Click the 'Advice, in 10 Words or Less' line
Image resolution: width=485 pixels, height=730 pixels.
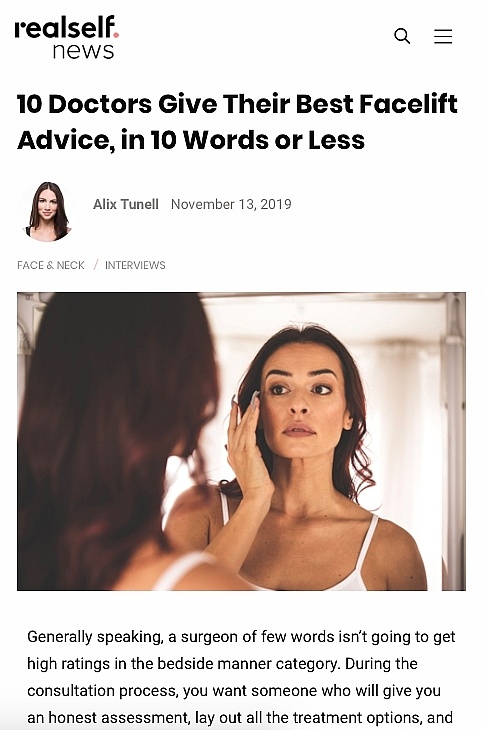pos(191,140)
